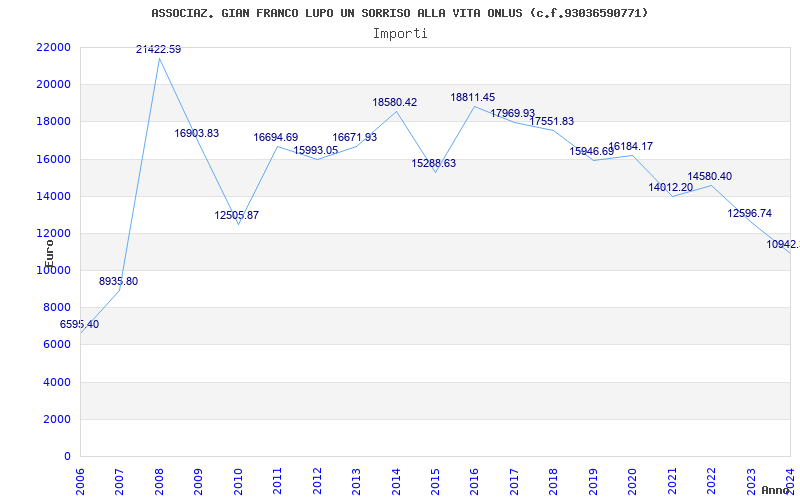Click the Euro y-axis label
800x500 pixels.
(x=49, y=254)
